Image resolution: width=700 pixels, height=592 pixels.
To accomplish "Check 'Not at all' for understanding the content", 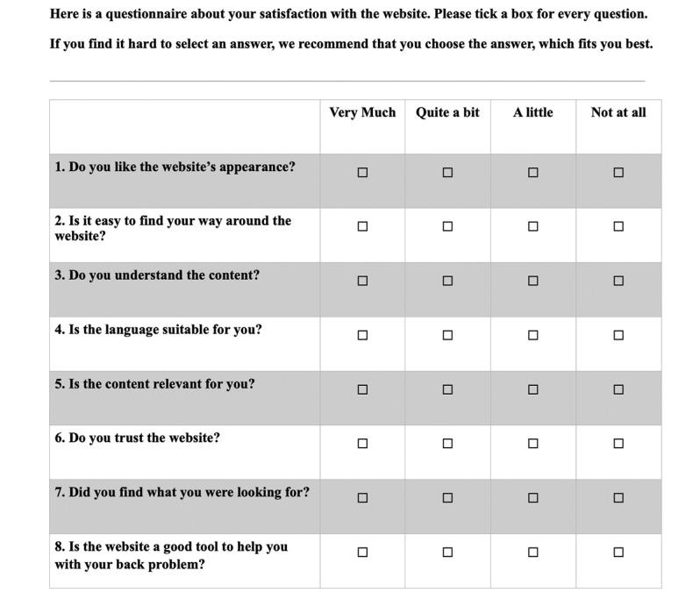I will pyautogui.click(x=618, y=281).
